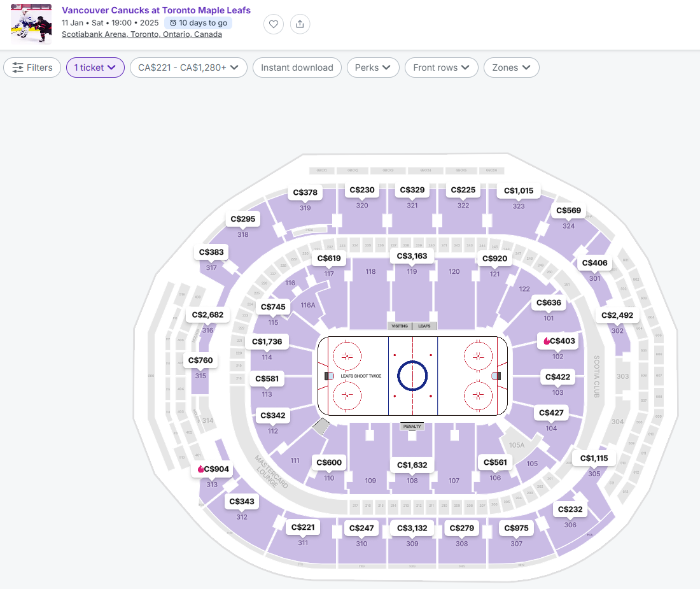Expand the Perks dropdown
700x589 pixels.
click(x=373, y=67)
